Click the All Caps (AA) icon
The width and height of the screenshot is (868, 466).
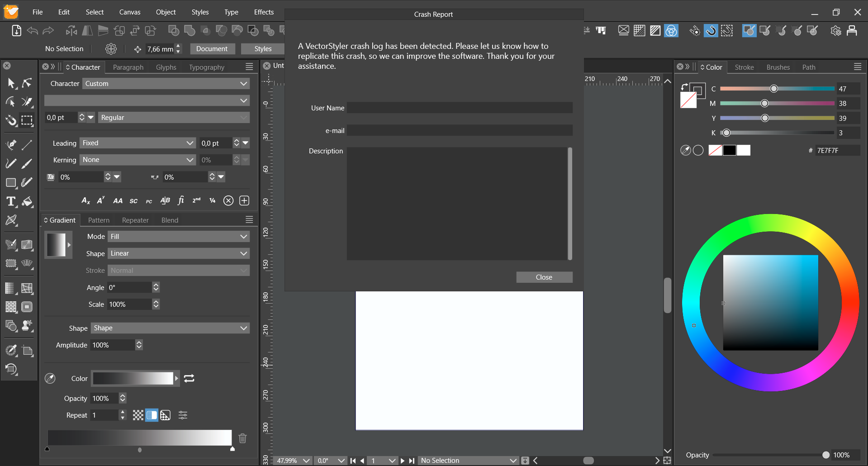118,201
